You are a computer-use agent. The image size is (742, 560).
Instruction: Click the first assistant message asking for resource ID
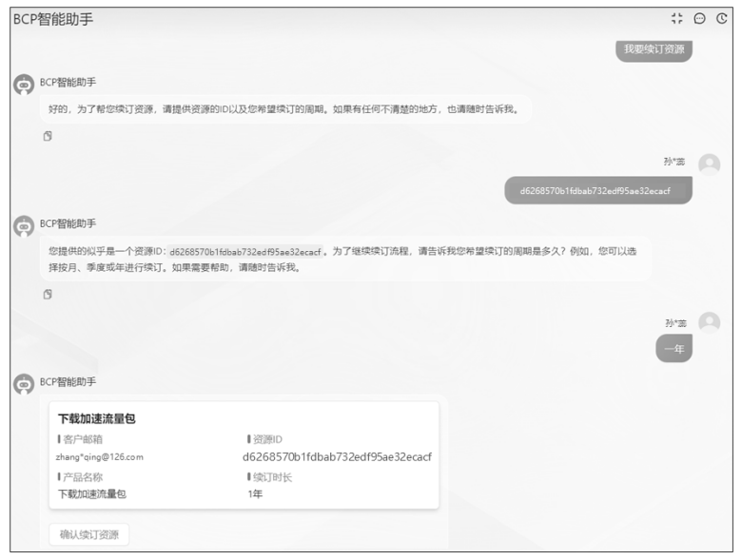[285, 109]
